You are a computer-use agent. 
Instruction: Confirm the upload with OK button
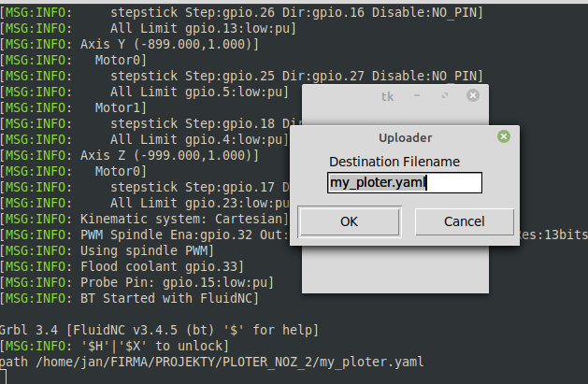pos(350,221)
